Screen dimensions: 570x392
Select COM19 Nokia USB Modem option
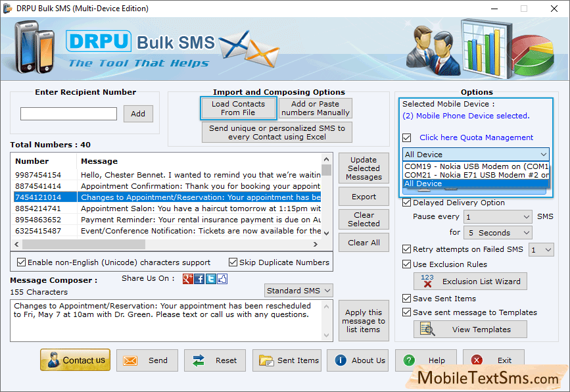[476, 166]
